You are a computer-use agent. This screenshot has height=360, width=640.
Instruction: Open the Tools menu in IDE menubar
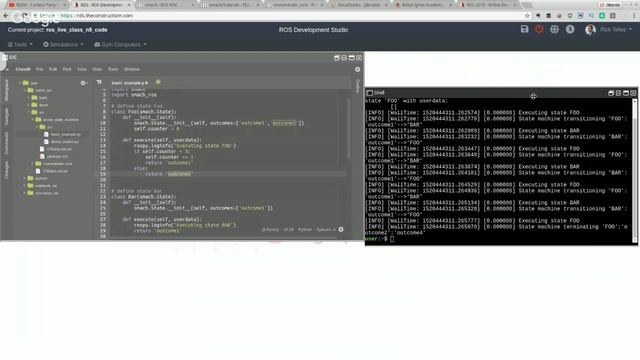pyautogui.click(x=113, y=69)
